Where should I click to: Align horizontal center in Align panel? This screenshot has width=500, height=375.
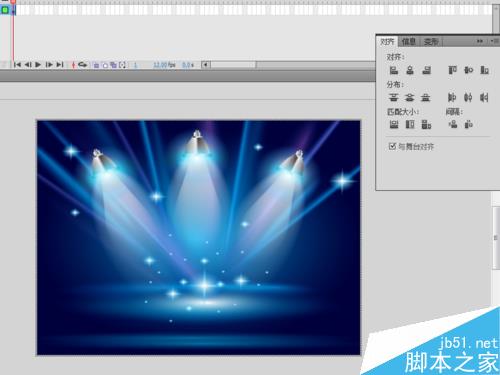tap(410, 70)
